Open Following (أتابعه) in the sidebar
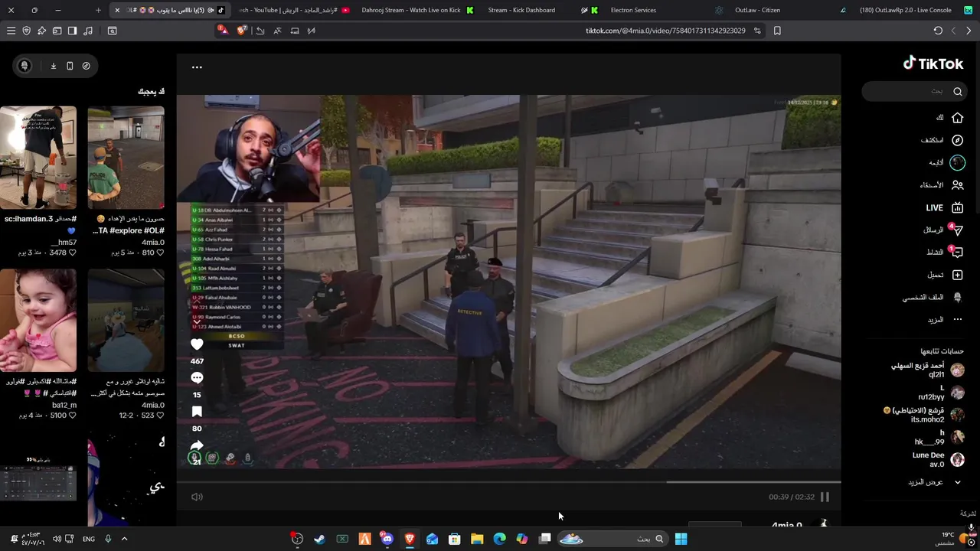This screenshot has height=551, width=980. click(946, 162)
